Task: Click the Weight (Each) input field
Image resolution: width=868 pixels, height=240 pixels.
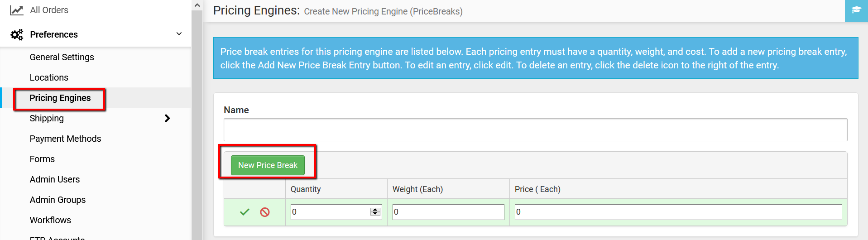Action: click(x=448, y=212)
